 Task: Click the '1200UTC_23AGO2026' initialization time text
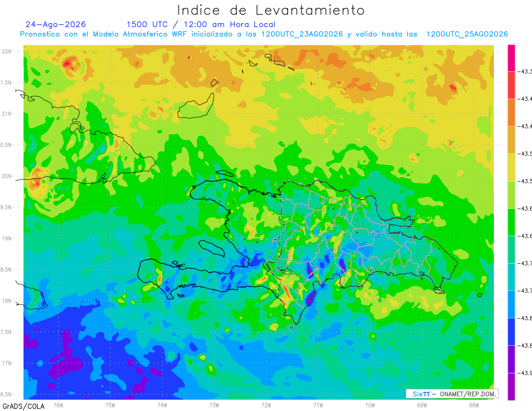coord(302,34)
